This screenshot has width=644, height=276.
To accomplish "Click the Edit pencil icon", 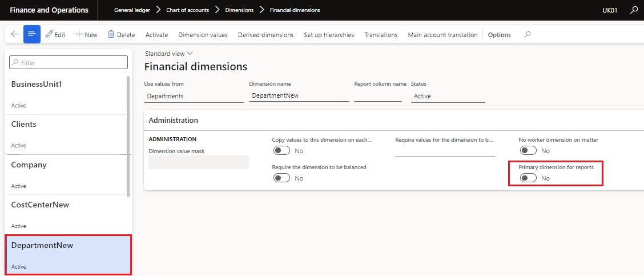I will (49, 34).
